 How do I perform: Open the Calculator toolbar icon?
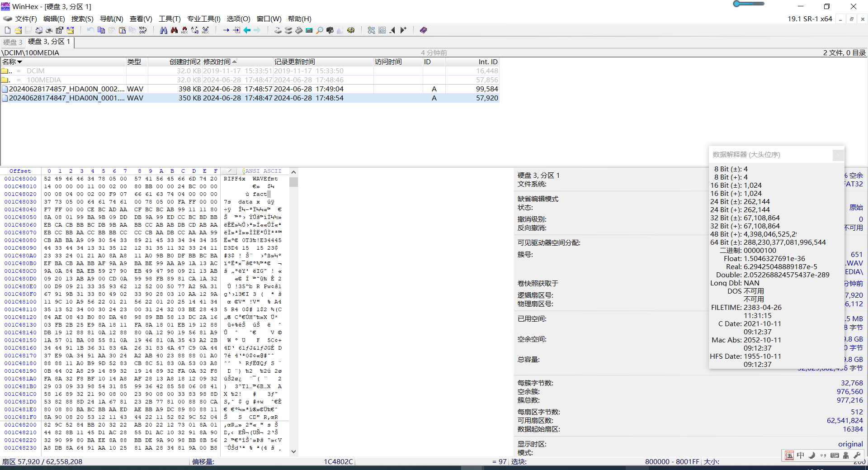[309, 30]
